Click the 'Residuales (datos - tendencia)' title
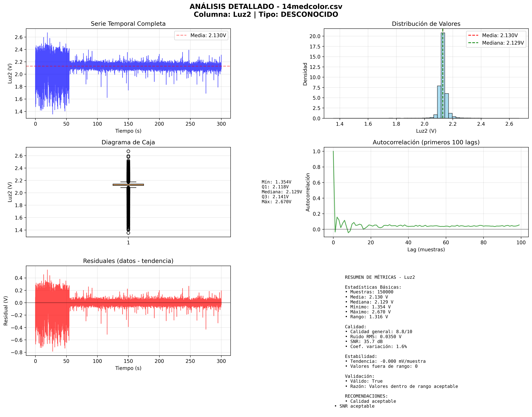The image size is (532, 417). point(128,261)
